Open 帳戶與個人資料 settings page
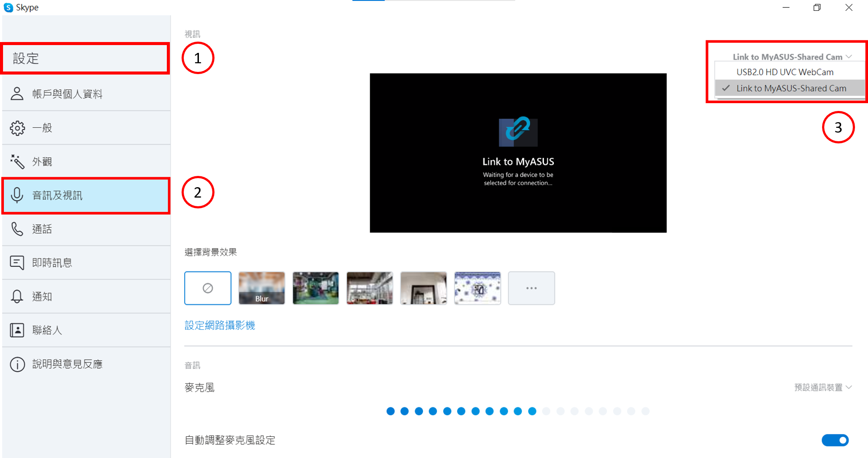This screenshot has height=458, width=868. pyautogui.click(x=86, y=94)
